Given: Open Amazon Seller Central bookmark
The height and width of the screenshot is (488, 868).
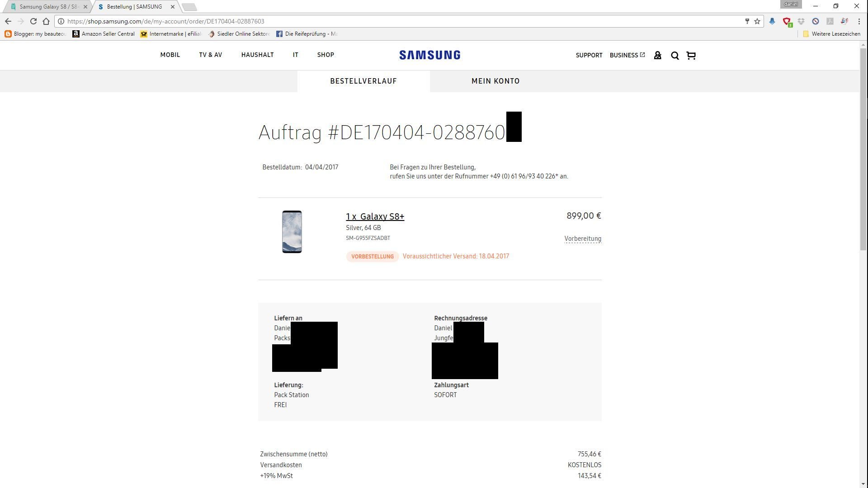Looking at the screenshot, I should 104,34.
